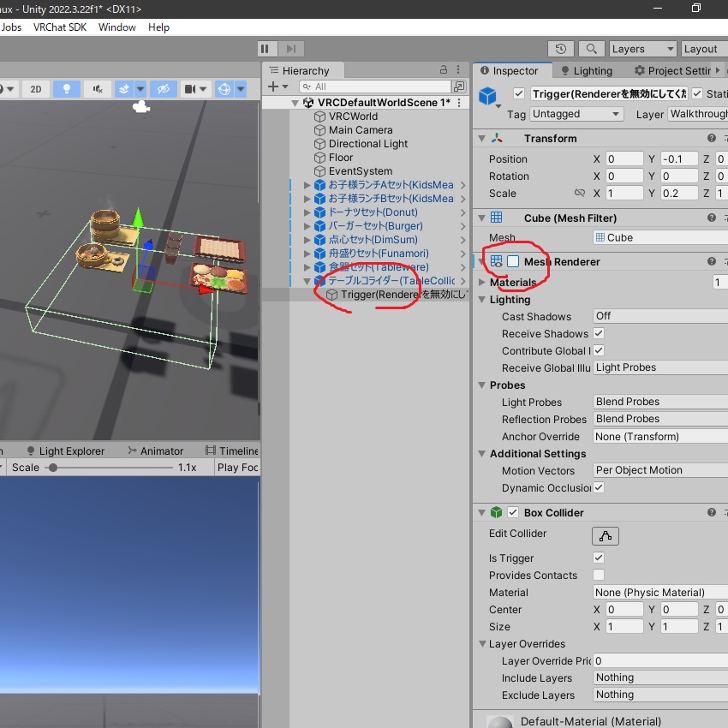The height and width of the screenshot is (728, 728).
Task: Click the scene camera settings icon
Action: coord(190,89)
